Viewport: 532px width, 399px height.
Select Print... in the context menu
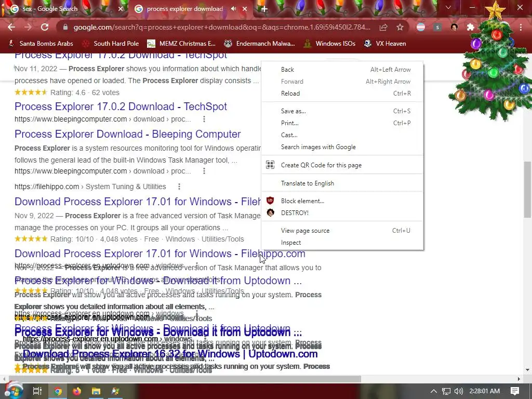(342, 123)
